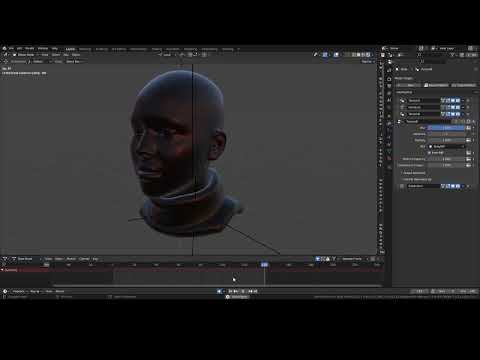Screen dimensions: 480x360
Task: Open the Object Mode dropdown in viewport header
Action: click(25, 55)
